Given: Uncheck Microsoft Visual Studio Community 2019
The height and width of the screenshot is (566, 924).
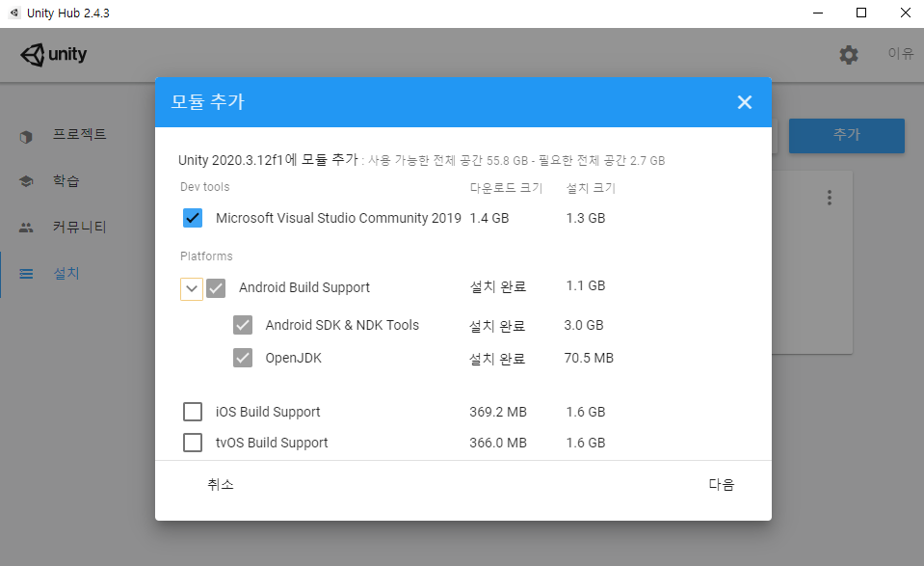Looking at the screenshot, I should click(193, 218).
